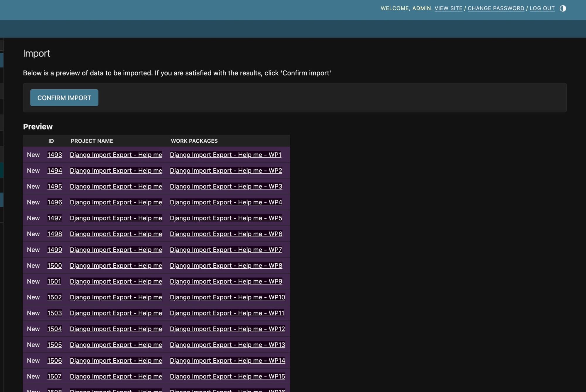This screenshot has height=392, width=586.
Task: Open ID 1499 link
Action: [55, 250]
